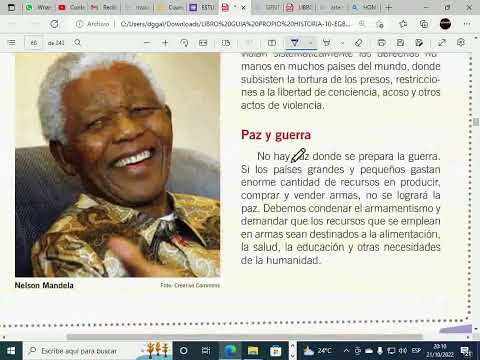
Task: Open the Edge profile avatar
Action: tap(445, 24)
